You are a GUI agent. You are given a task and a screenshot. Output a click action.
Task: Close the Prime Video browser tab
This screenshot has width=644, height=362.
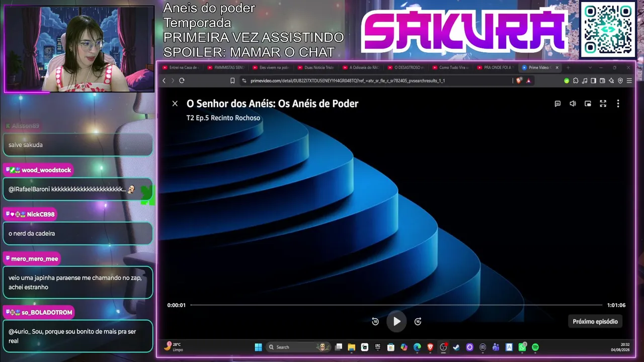point(557,67)
